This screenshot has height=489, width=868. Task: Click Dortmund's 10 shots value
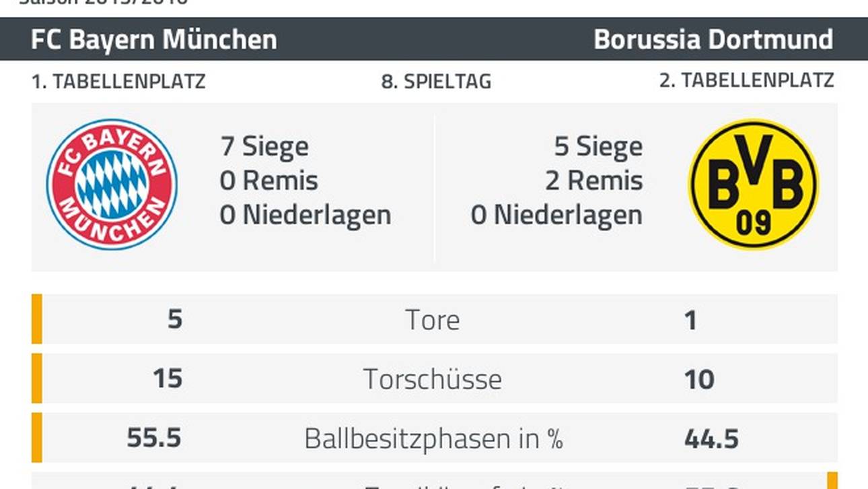coord(699,379)
